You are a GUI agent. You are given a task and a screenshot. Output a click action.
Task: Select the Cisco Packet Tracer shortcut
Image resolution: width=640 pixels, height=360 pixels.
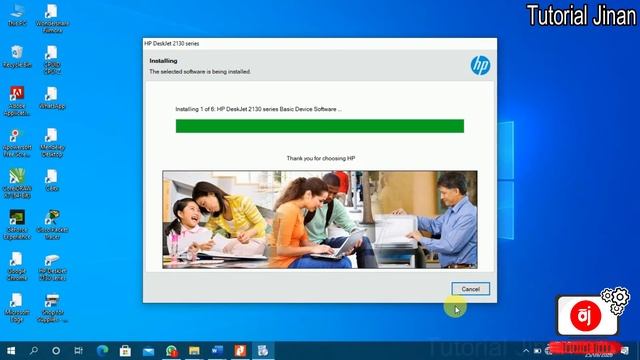[x=52, y=225]
